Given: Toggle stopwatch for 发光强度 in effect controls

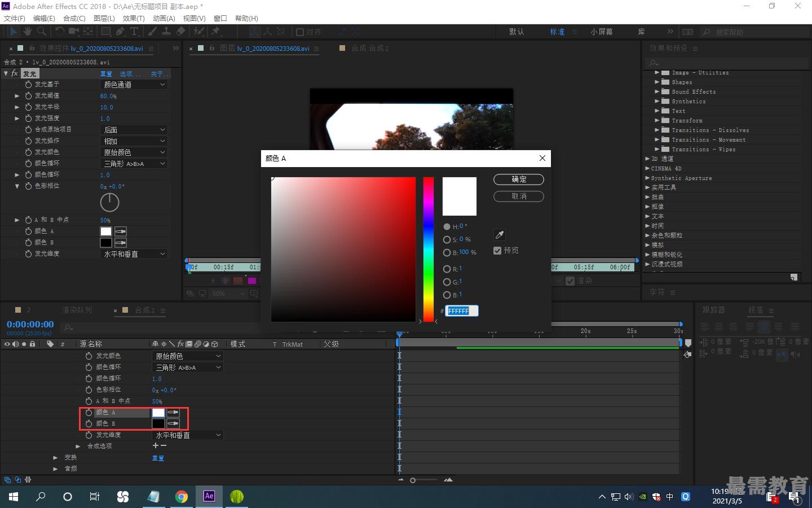Looking at the screenshot, I should [x=28, y=119].
